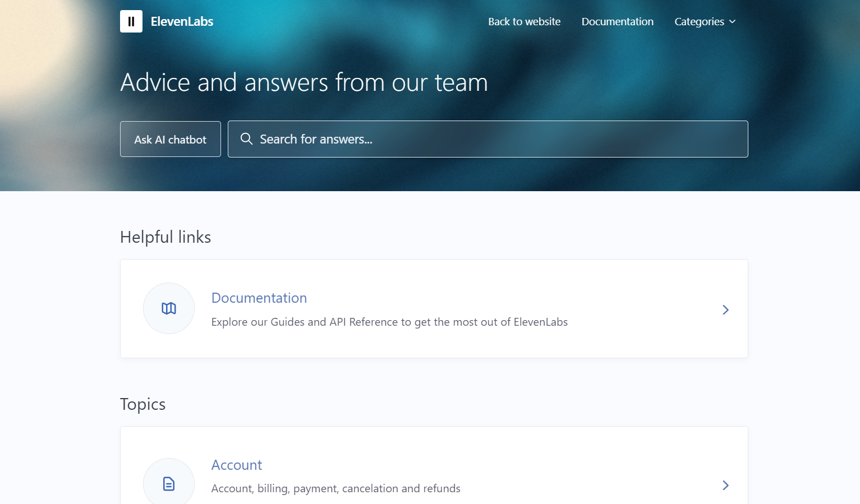This screenshot has width=860, height=504.
Task: Open the Documentation helpful link title
Action: (259, 298)
